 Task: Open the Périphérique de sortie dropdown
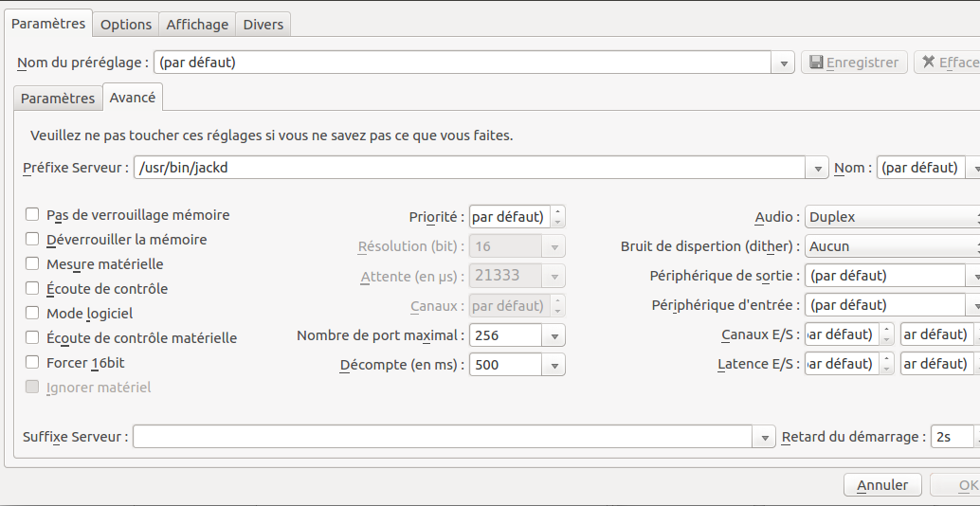(x=972, y=277)
